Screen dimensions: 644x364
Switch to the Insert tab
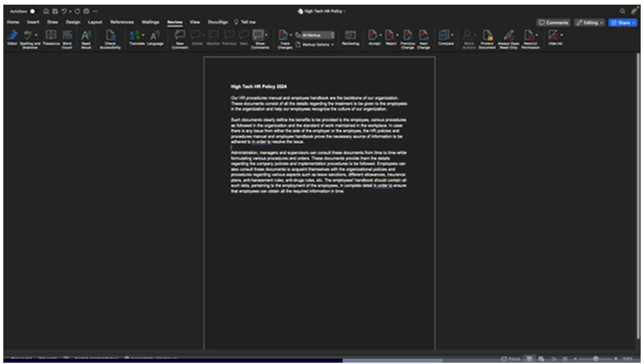pos(33,22)
